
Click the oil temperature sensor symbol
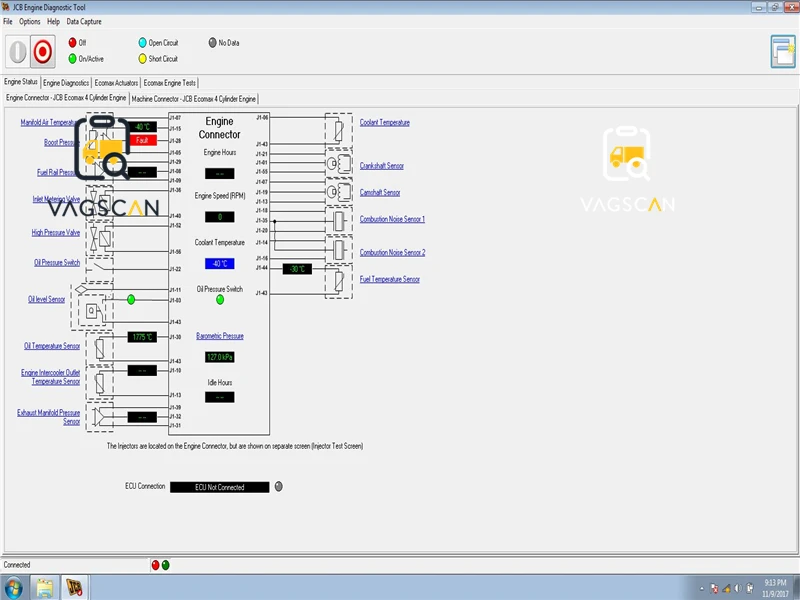pos(99,348)
